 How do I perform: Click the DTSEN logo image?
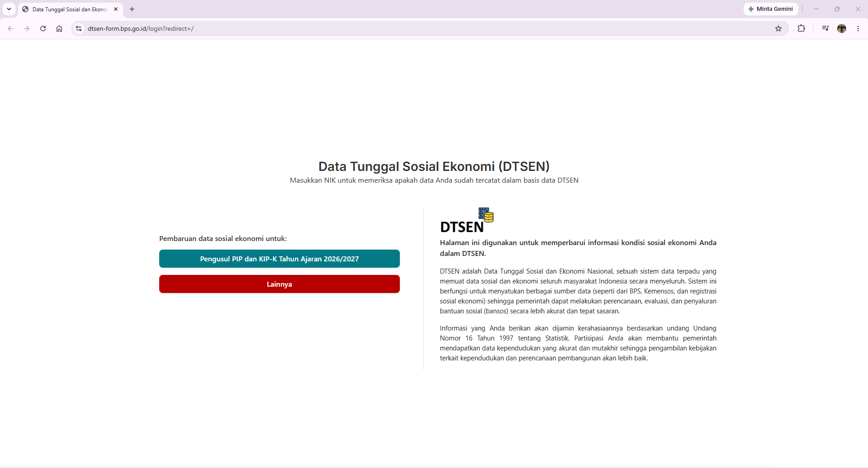(467, 221)
